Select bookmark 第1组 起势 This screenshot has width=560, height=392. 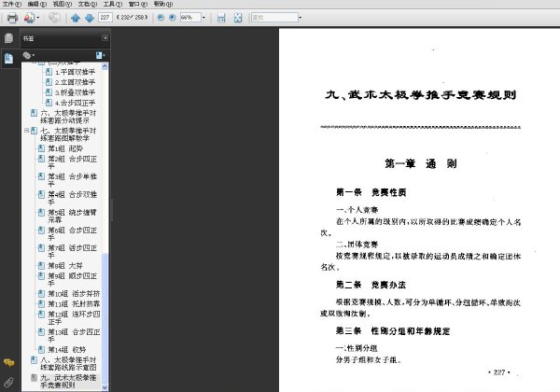point(65,148)
